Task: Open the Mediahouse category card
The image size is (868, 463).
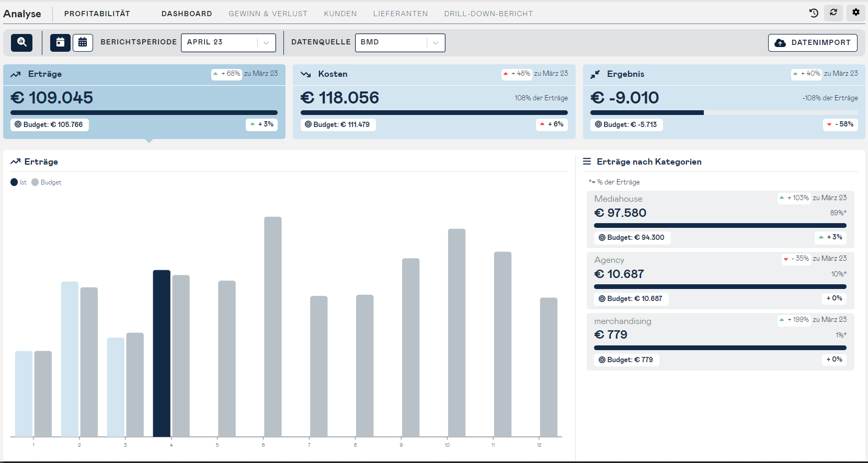Action: coord(721,219)
